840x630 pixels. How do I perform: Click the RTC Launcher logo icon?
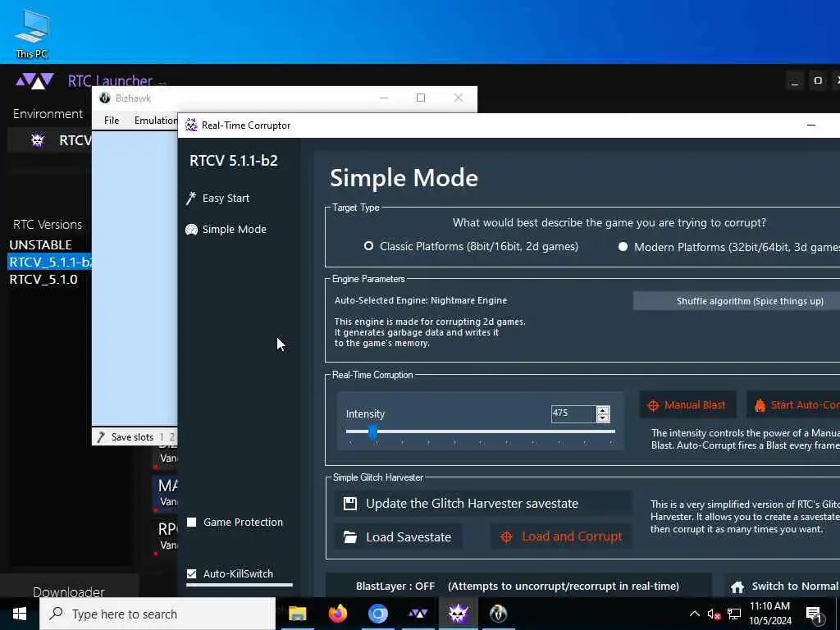click(x=34, y=81)
